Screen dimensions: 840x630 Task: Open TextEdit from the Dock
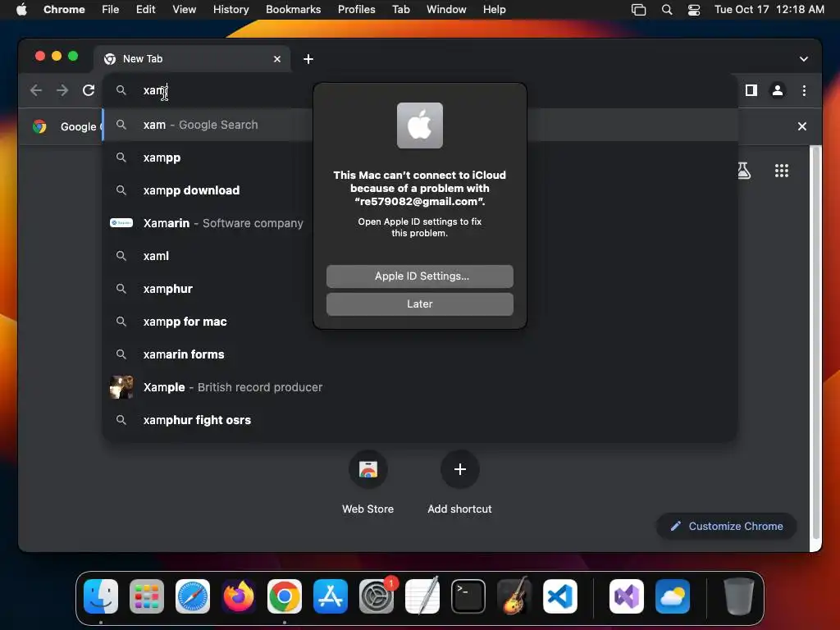coord(422,596)
